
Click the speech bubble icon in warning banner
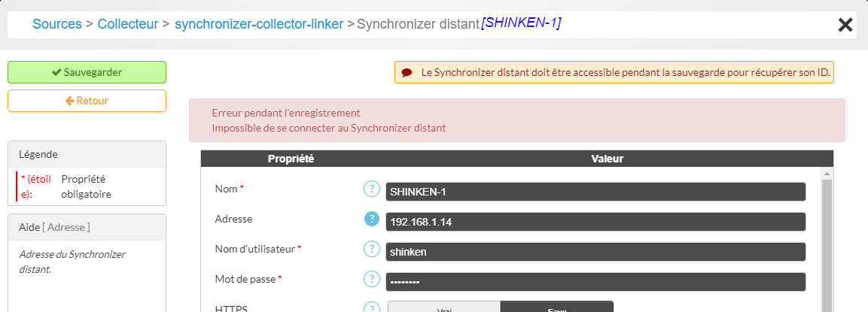pos(407,73)
